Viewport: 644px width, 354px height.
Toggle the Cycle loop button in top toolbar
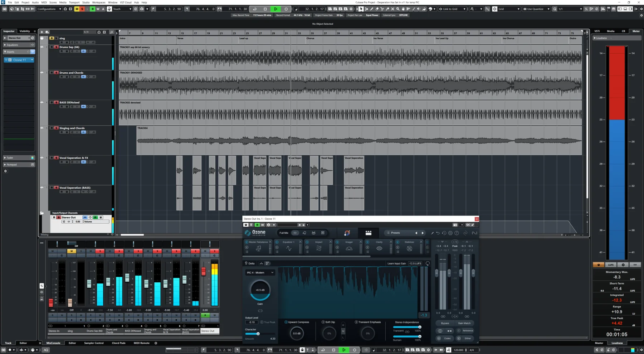pyautogui.click(x=255, y=9)
